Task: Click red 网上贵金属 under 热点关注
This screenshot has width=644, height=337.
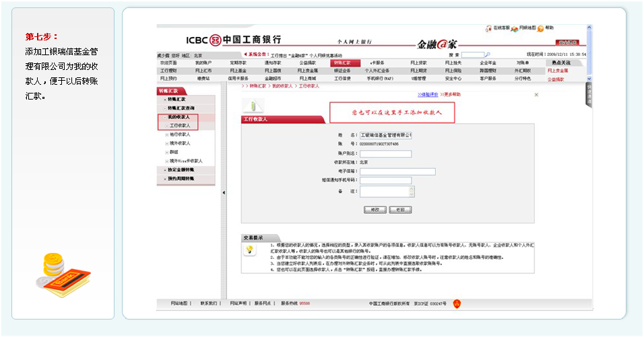Action: (x=558, y=71)
